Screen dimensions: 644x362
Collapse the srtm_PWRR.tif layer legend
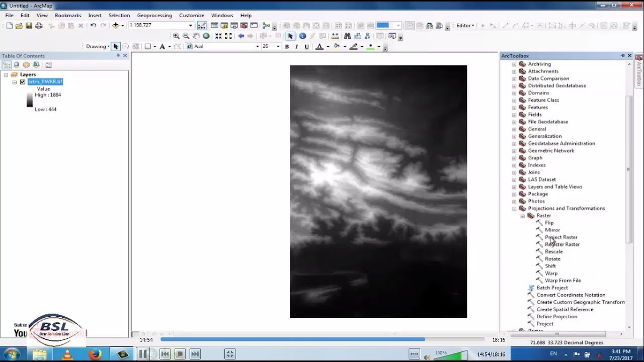click(x=15, y=82)
